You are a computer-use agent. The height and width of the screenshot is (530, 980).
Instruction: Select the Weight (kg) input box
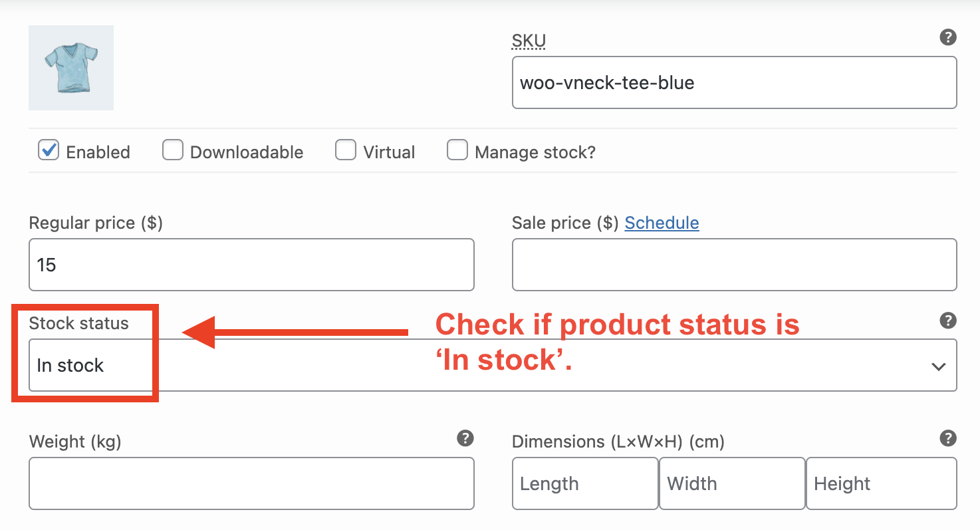[x=251, y=483]
